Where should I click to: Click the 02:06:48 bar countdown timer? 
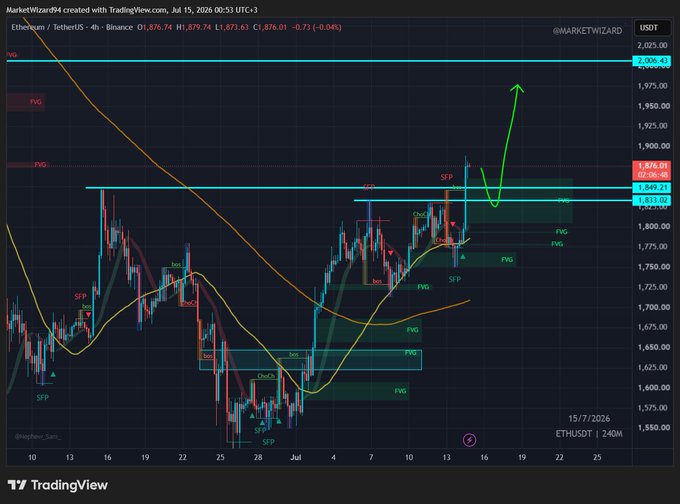point(651,175)
